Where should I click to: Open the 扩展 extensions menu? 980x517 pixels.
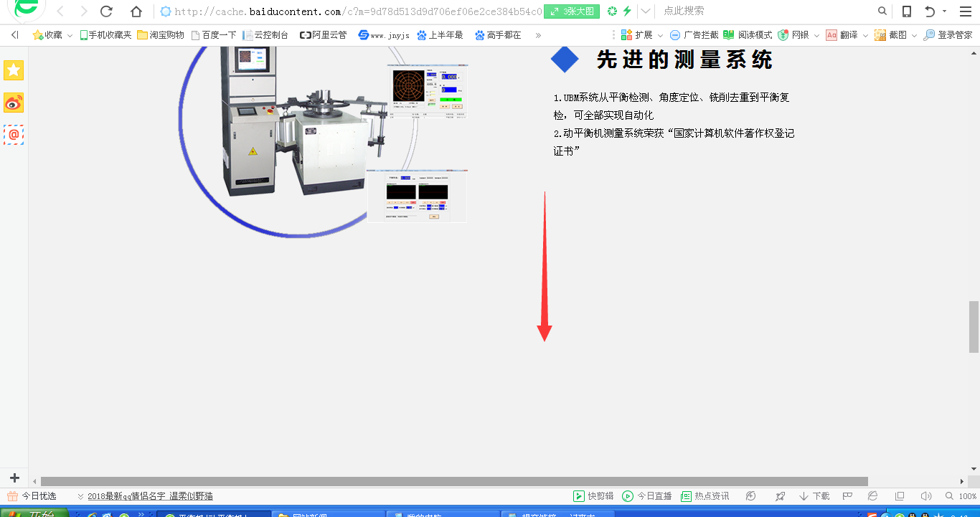[x=637, y=34]
